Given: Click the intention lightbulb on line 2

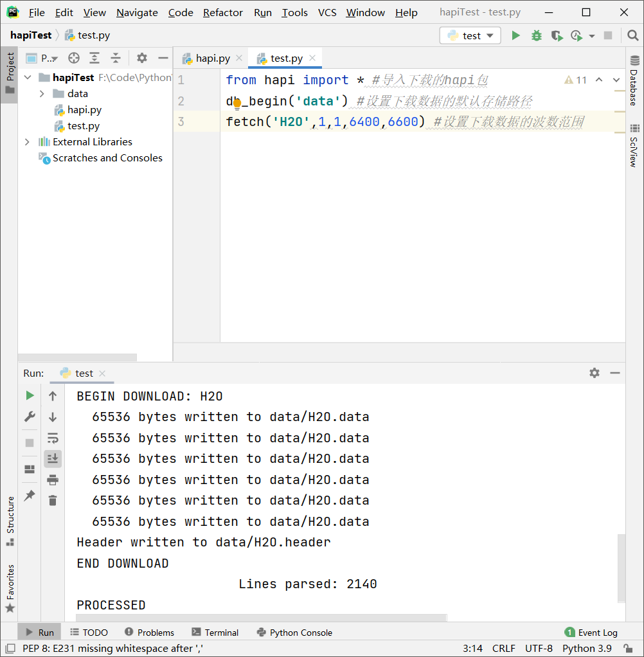Looking at the screenshot, I should pos(237,103).
